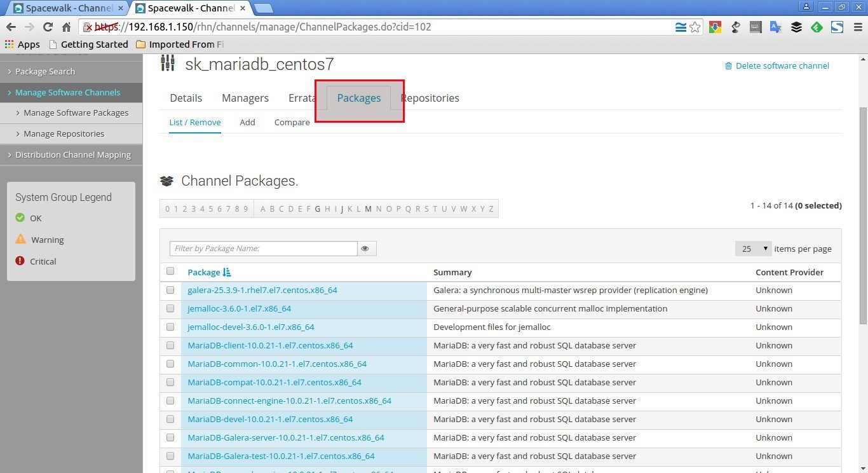Expand the Package Search sidebar item
Screen dimensions: 868x473
coord(71,71)
